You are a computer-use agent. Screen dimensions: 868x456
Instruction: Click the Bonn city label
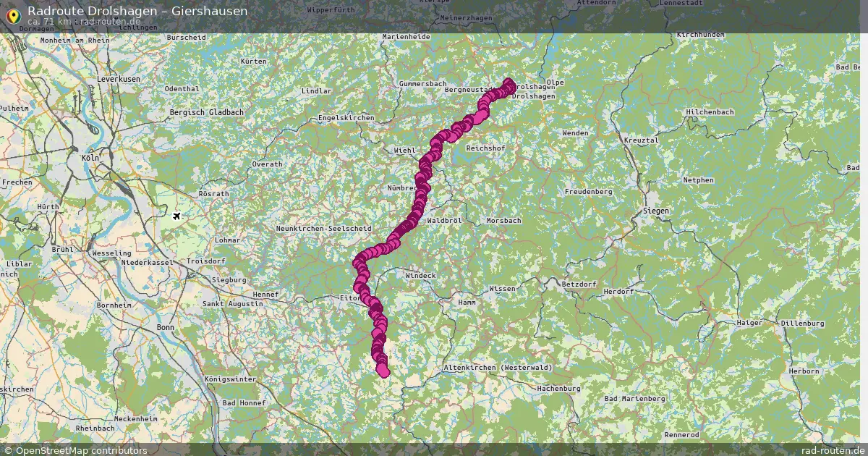(x=165, y=327)
